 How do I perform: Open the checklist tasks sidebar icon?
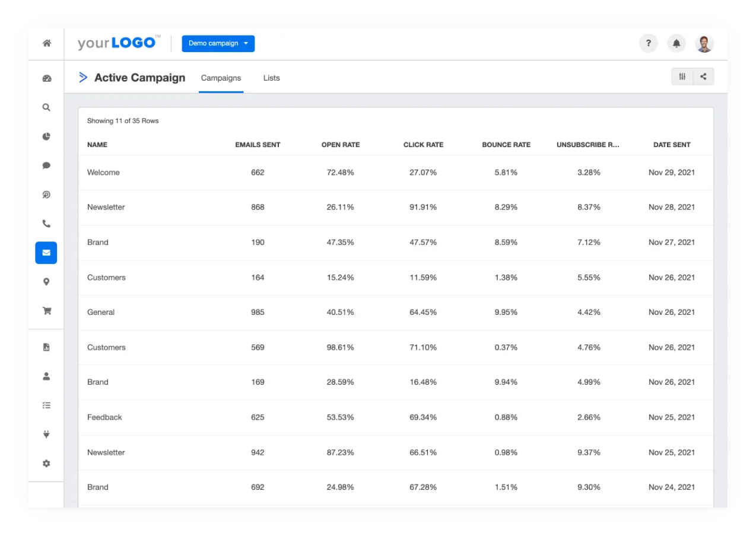[46, 405]
